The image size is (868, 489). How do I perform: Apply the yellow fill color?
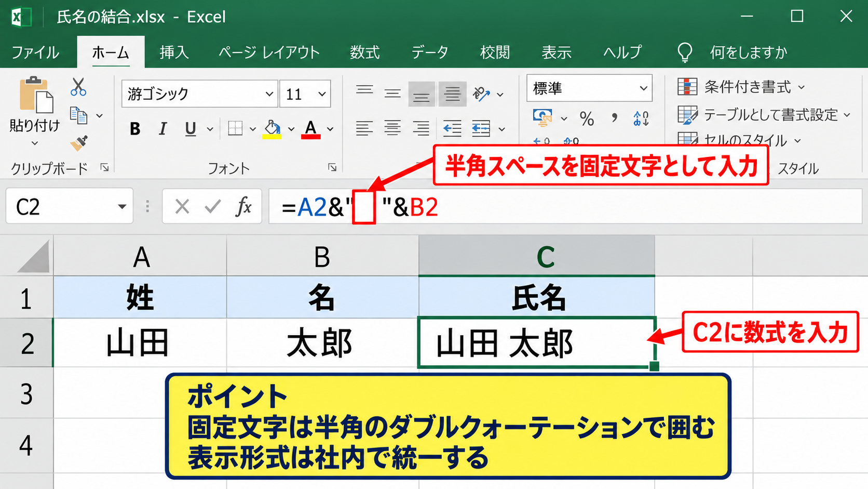point(272,129)
